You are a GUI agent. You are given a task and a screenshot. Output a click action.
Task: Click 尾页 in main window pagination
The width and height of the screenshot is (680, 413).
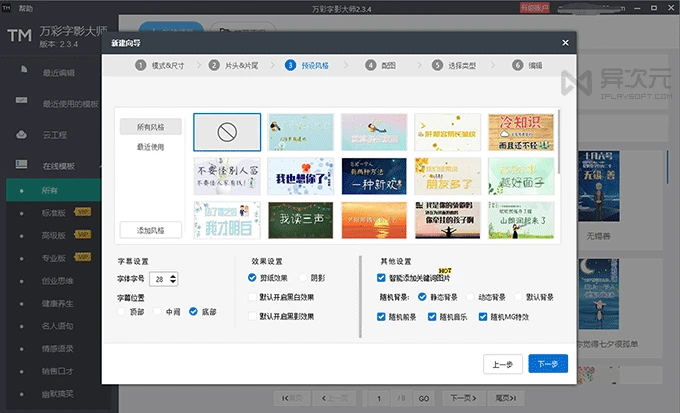click(x=506, y=398)
